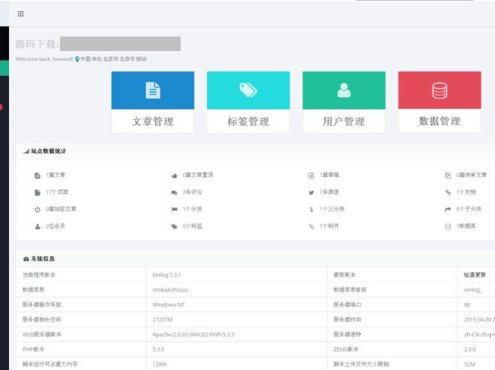Select the 128M memory limit value
The height and width of the screenshot is (370, 495).
pos(159,364)
